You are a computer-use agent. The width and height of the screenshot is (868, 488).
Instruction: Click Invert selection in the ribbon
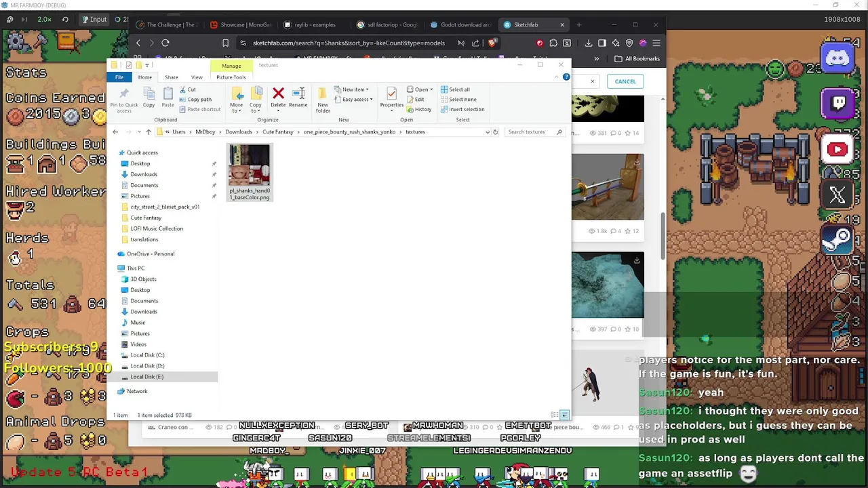462,109
